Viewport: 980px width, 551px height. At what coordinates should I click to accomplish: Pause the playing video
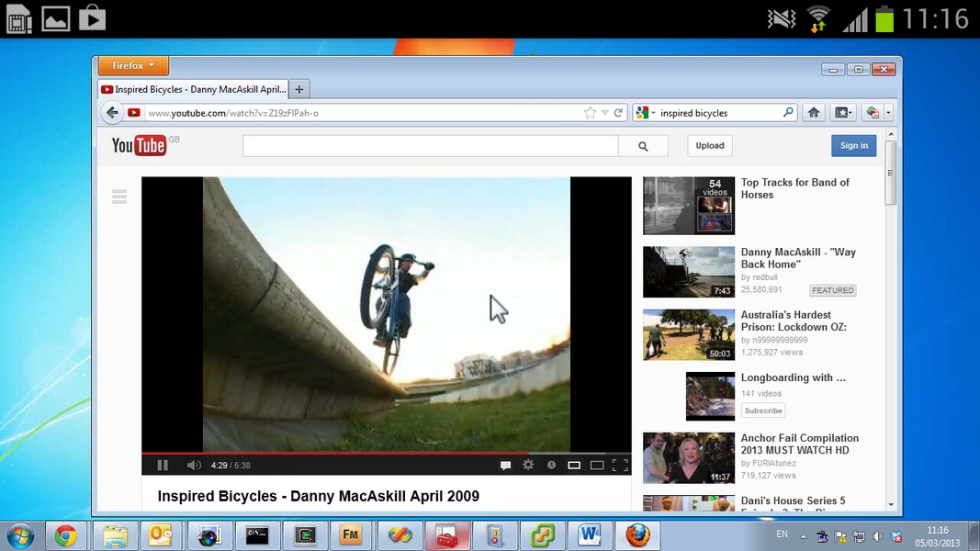(x=163, y=466)
